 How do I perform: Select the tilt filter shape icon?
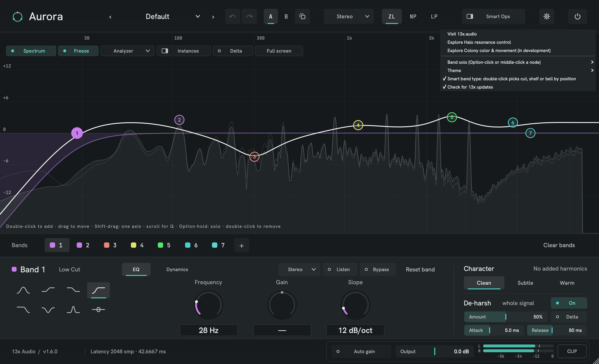coord(99,309)
